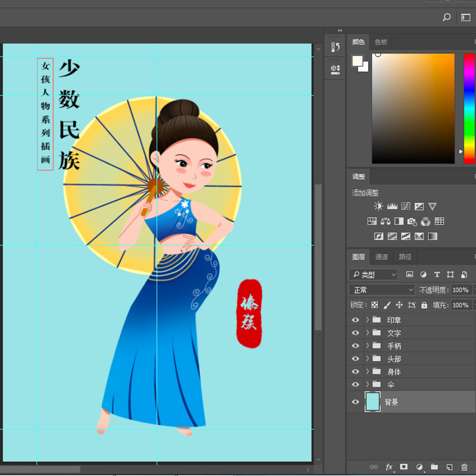Delete layer with trash icon
476x476 pixels.
464,467
